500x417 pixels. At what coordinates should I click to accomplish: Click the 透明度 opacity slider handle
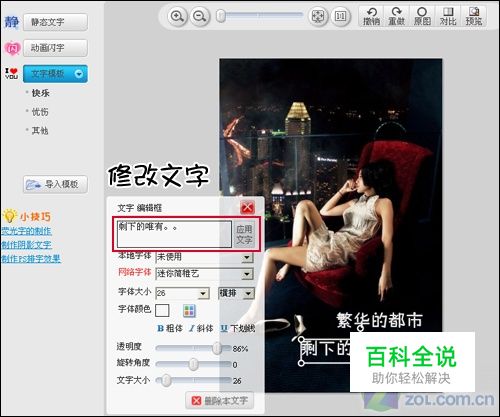pos(217,348)
